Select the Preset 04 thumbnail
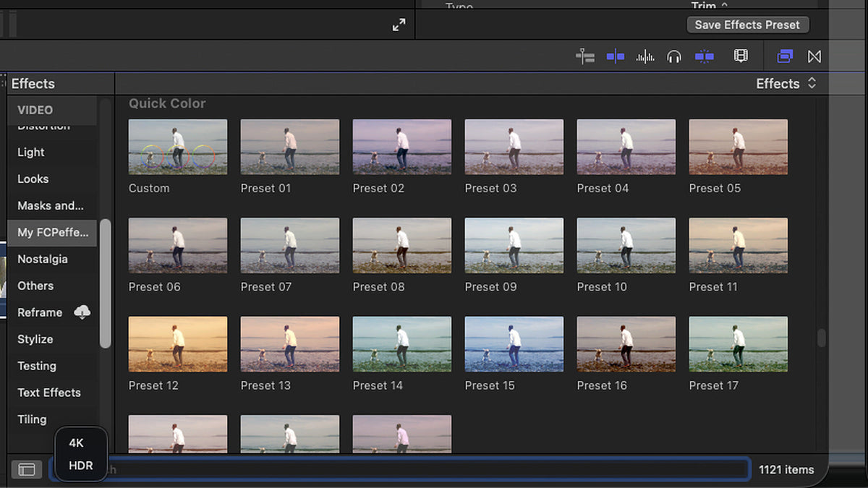This screenshot has height=488, width=868. click(626, 147)
